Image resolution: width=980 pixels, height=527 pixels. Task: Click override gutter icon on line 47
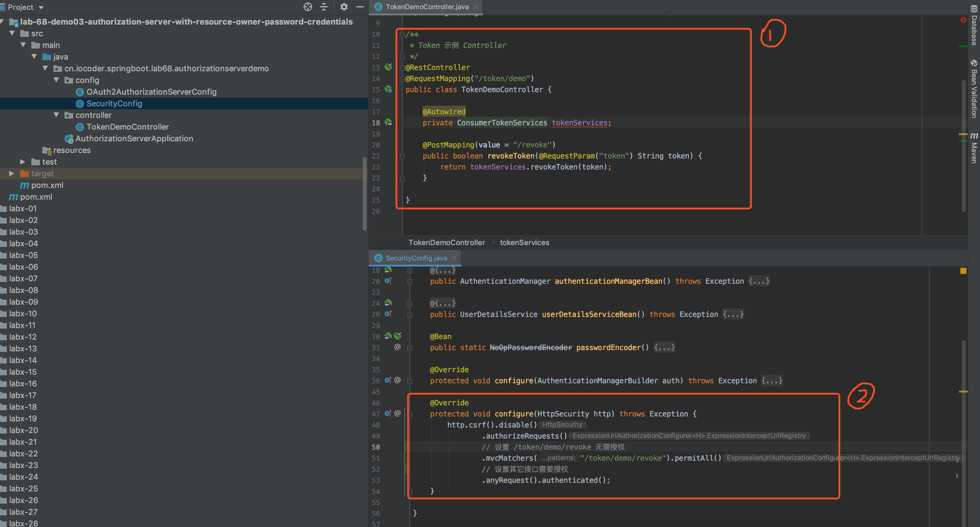pyautogui.click(x=388, y=413)
